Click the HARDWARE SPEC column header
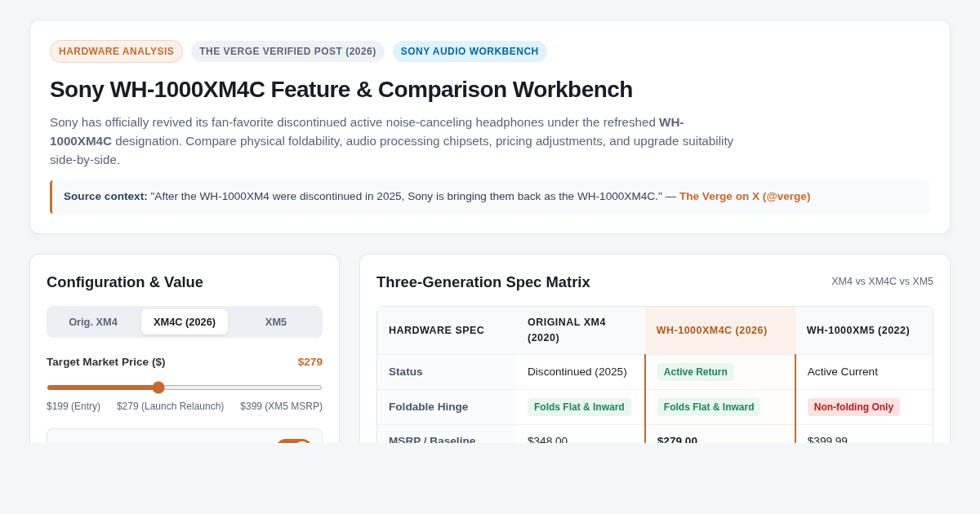Image resolution: width=980 pixels, height=514 pixels. (x=447, y=330)
